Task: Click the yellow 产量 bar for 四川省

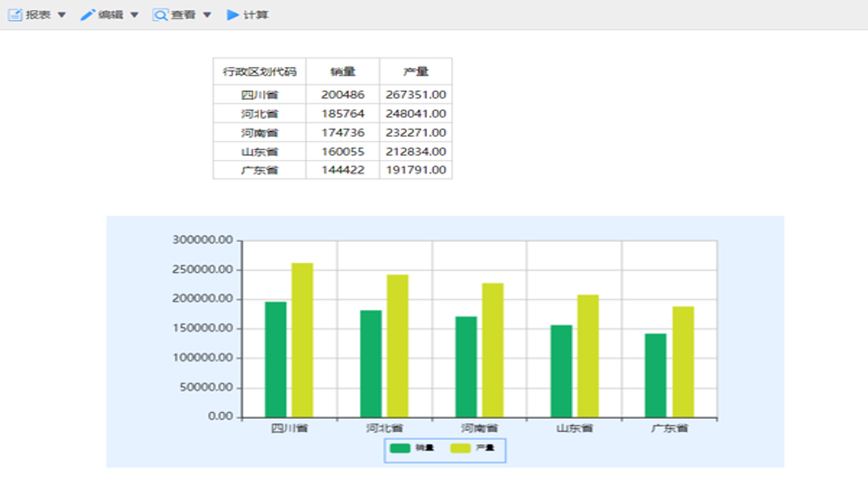Action: click(302, 340)
